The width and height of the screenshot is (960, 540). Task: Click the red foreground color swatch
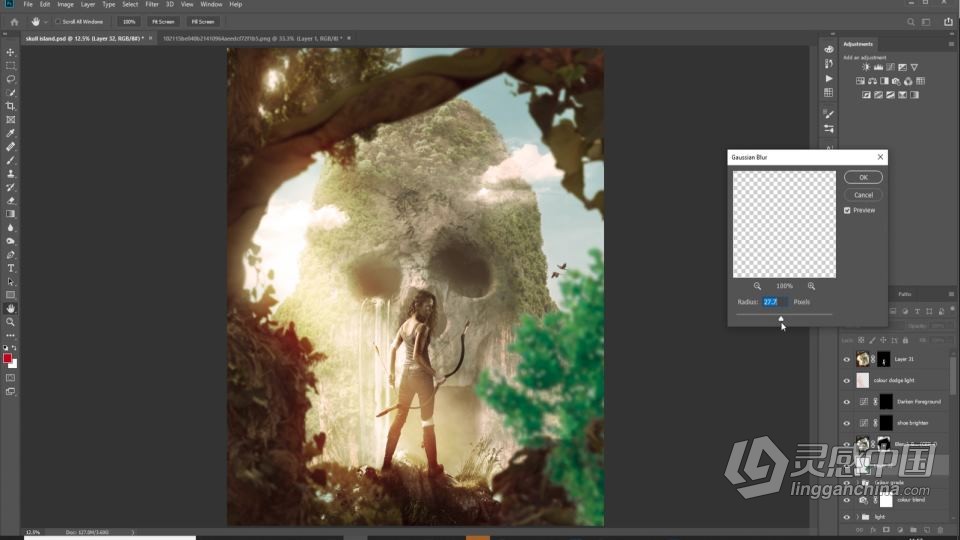point(7,358)
